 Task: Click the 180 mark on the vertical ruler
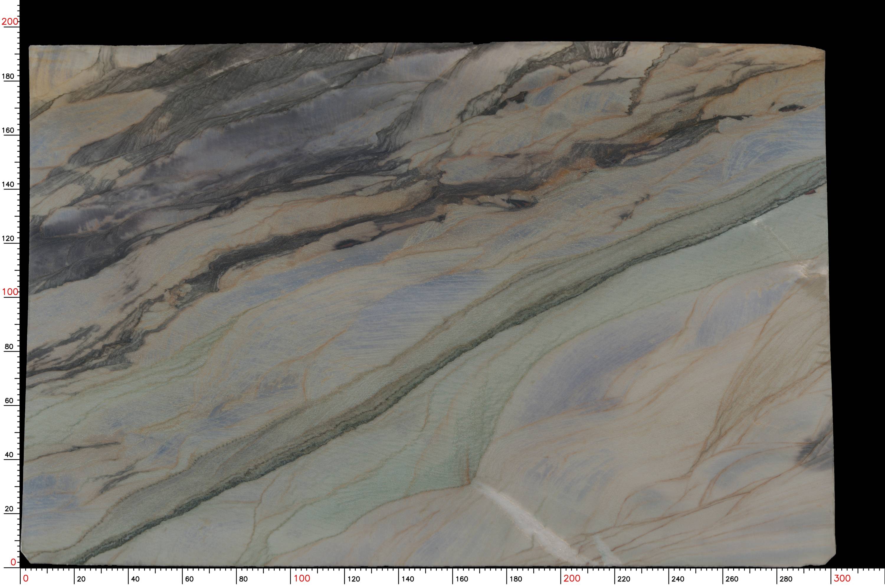(x=8, y=76)
